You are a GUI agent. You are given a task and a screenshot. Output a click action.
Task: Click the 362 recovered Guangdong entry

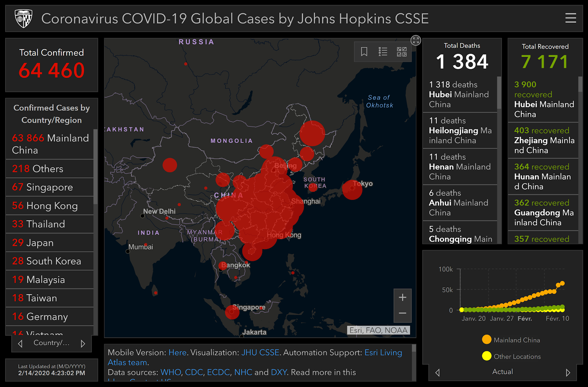pyautogui.click(x=543, y=212)
